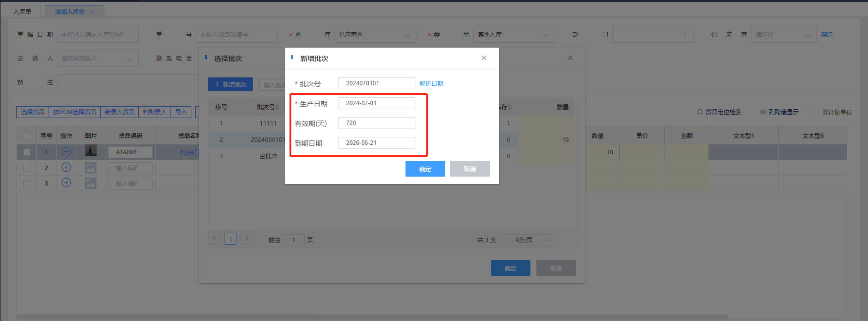Click the plus icon in row 1
The image size is (868, 321).
point(66,152)
